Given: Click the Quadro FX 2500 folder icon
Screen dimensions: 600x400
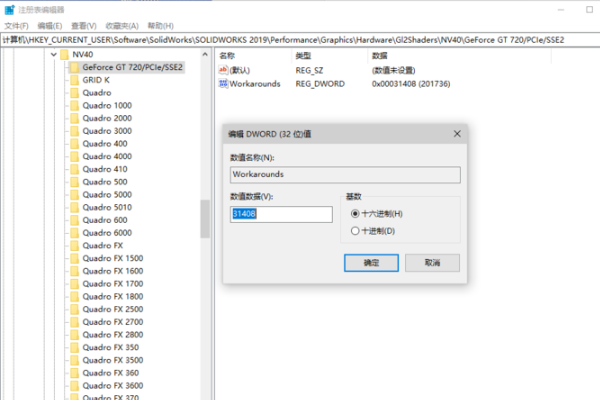Looking at the screenshot, I should [75, 309].
